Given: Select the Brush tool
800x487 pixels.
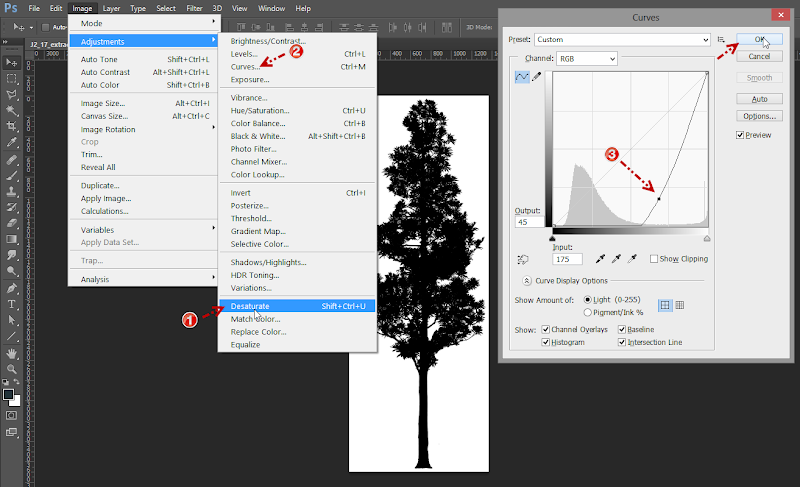Looking at the screenshot, I should click(11, 176).
